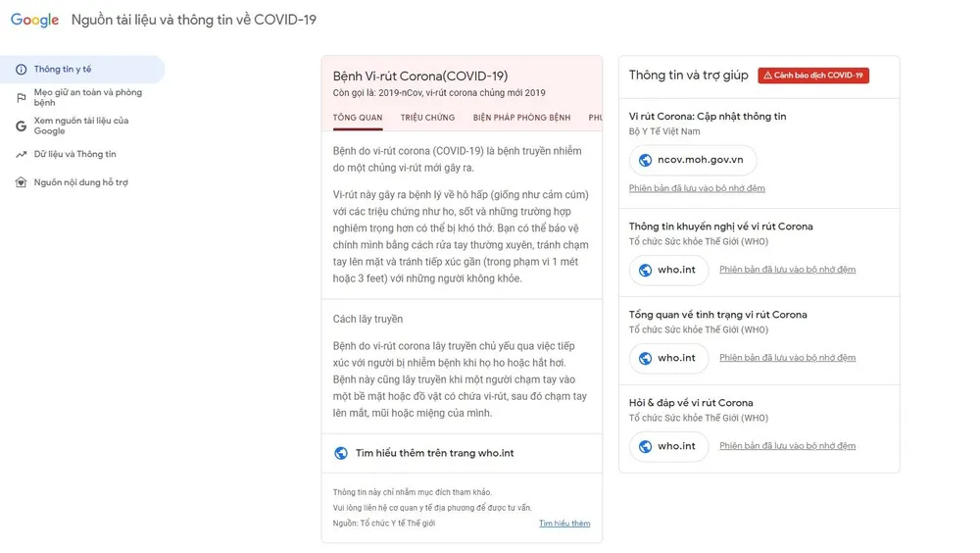Click who.int button under Thông tin khuyến nghị
This screenshot has height=553, width=980.
click(668, 270)
